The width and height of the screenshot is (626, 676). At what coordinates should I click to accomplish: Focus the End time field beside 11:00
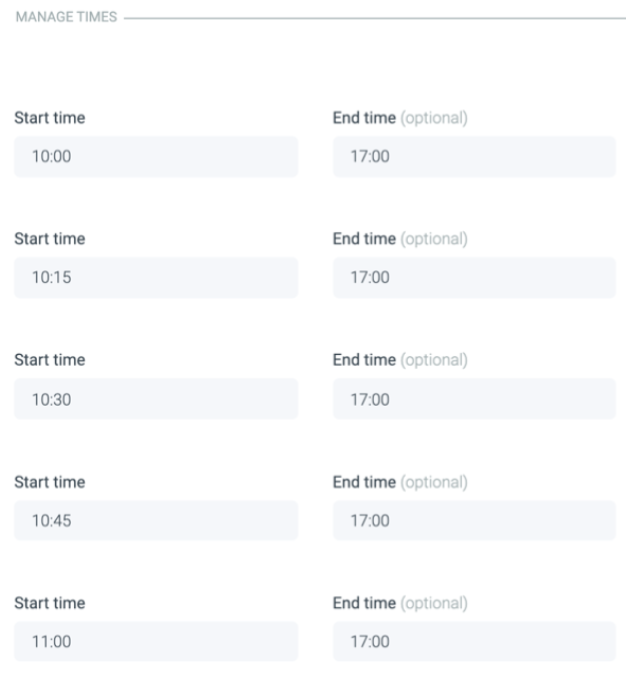[x=474, y=642]
